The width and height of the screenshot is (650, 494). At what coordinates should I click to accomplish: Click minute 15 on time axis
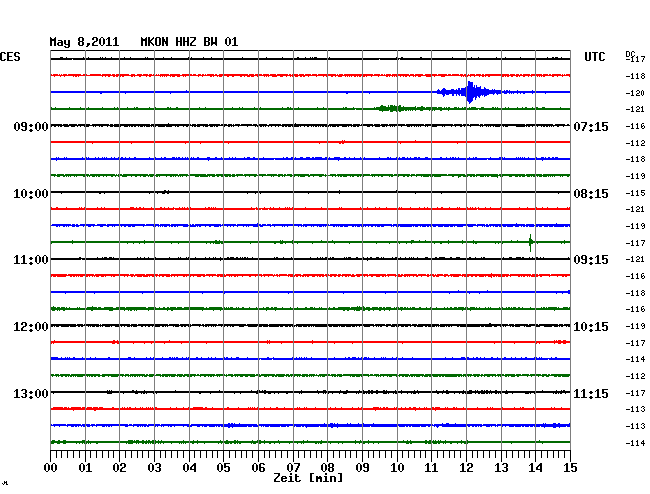click(x=570, y=468)
